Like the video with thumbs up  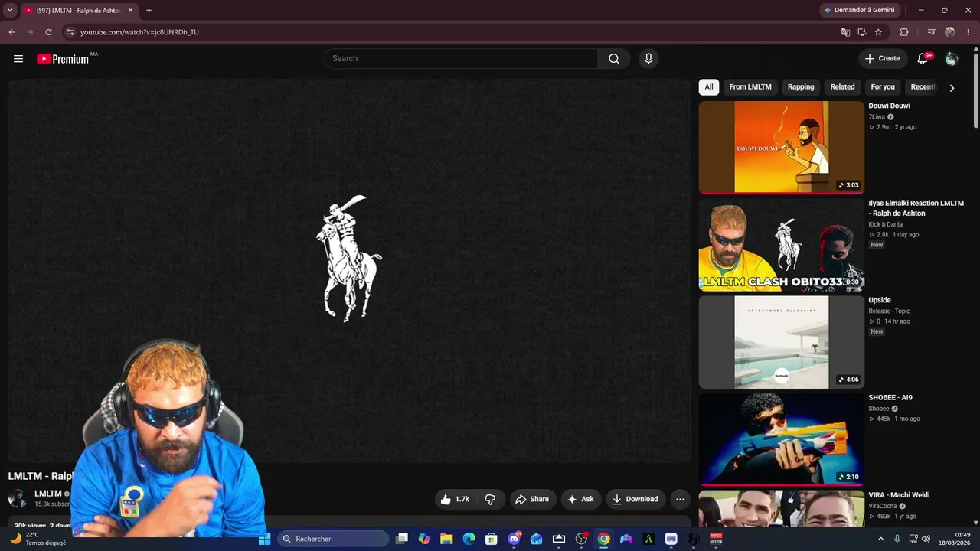click(x=455, y=499)
